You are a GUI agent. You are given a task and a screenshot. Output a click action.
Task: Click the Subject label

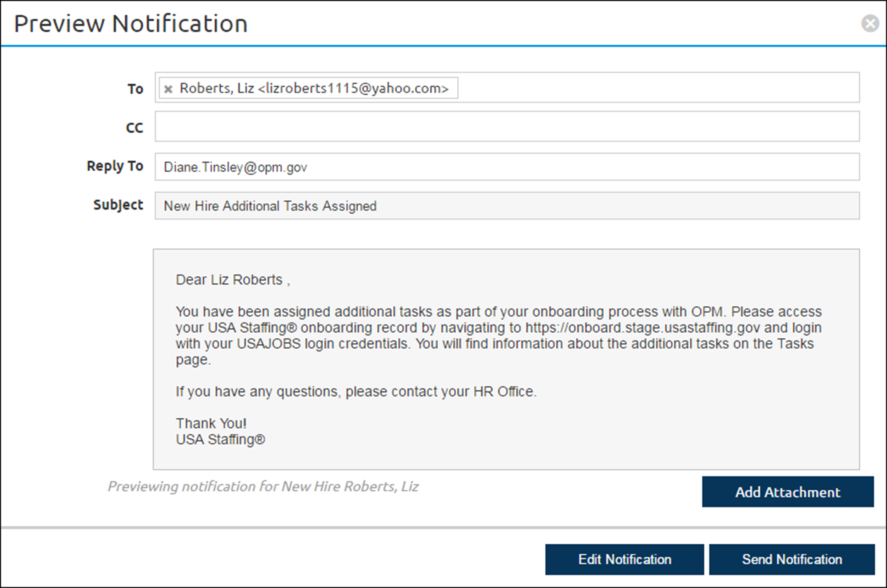click(x=118, y=205)
